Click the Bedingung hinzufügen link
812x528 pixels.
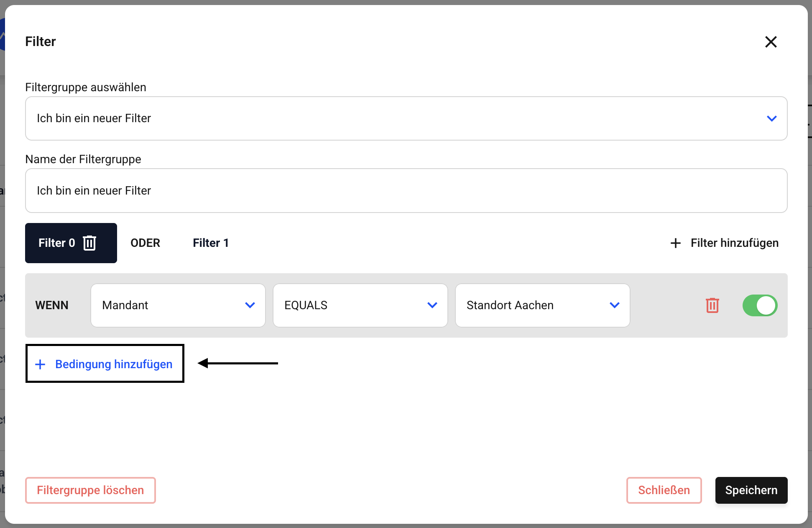pos(114,364)
